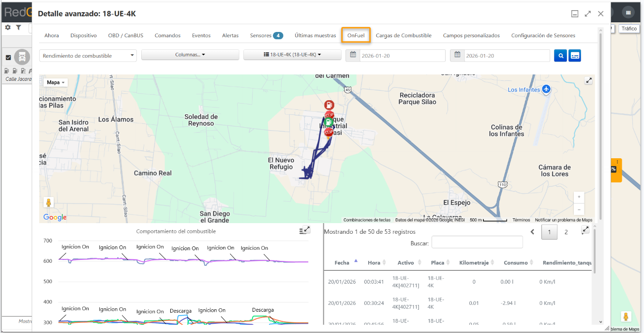The image size is (644, 333).
Task: Click the green fuel pump map marker
Action: click(x=329, y=122)
